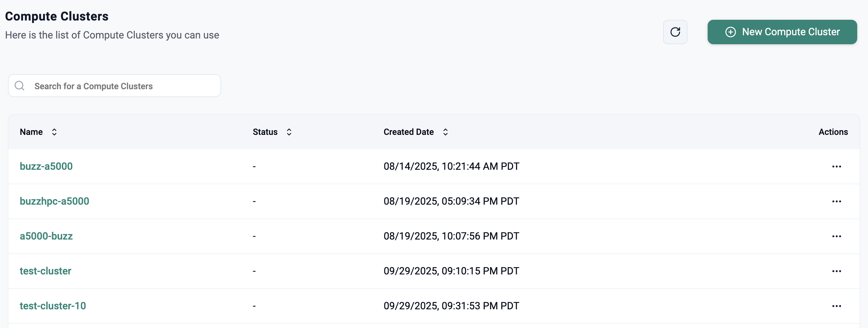Open the a5000-buzz cluster link

coord(46,236)
